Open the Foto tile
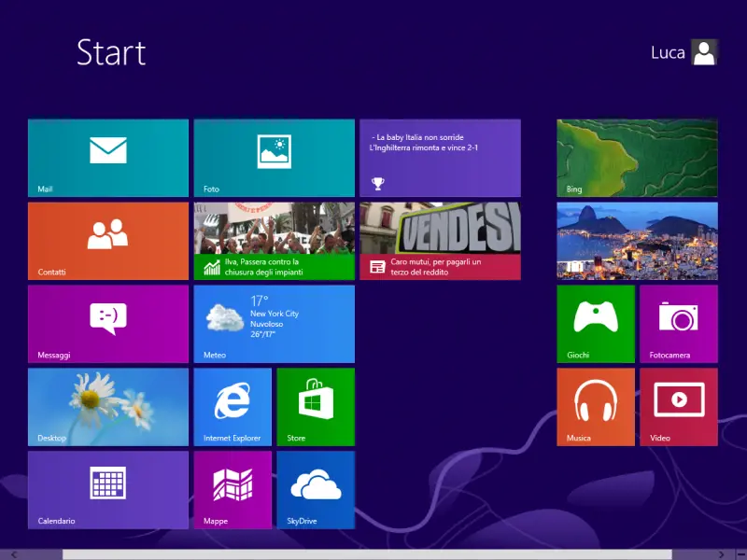747x560 pixels. [274, 158]
